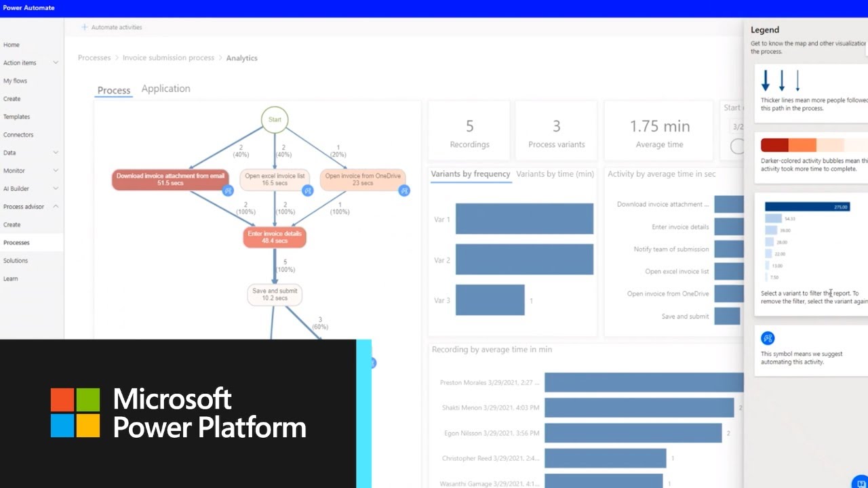Click automate icon on Open invoice from OneDrive
The width and height of the screenshot is (868, 488).
click(404, 191)
